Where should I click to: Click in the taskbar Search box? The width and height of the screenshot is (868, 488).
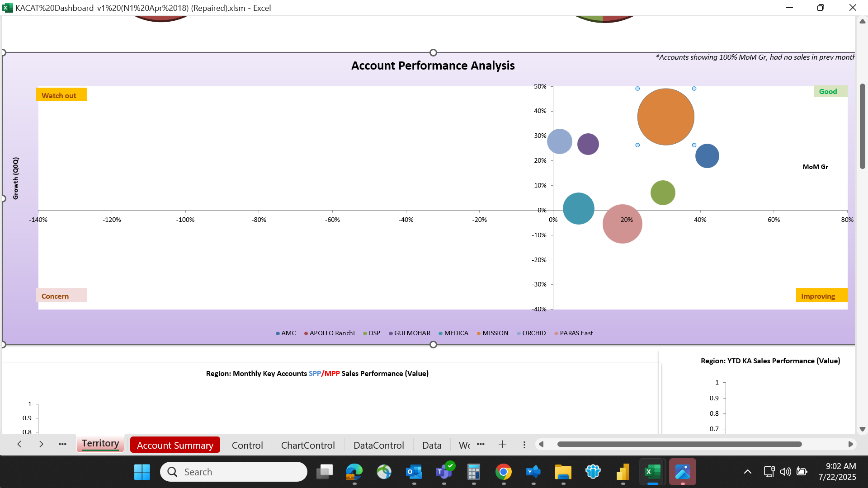click(234, 472)
